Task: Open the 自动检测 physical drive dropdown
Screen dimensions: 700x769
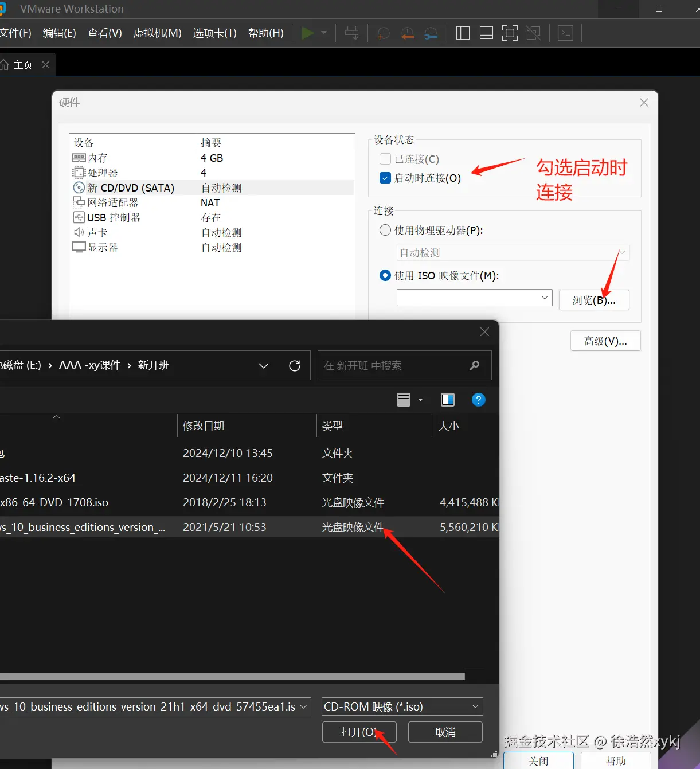Action: click(513, 252)
